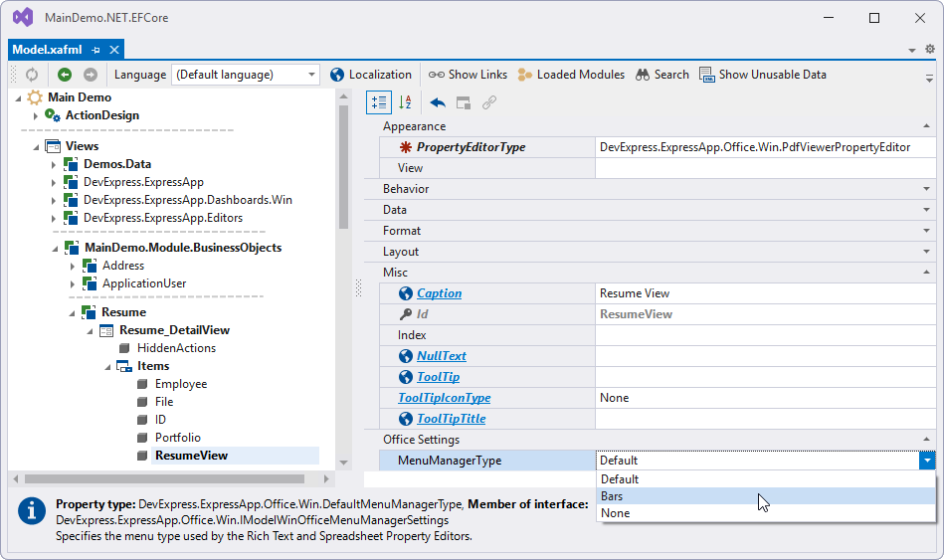Image resolution: width=944 pixels, height=560 pixels.
Task: Click the reset property undo arrow icon
Action: click(438, 103)
